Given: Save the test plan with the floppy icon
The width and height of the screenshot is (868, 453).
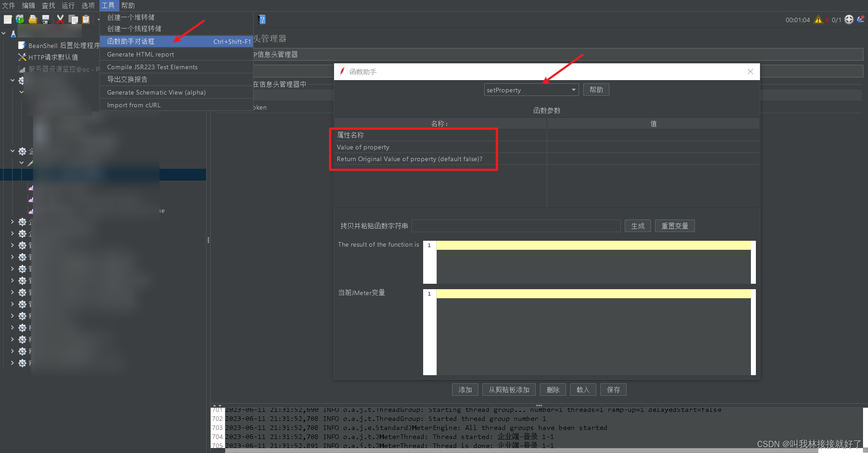Looking at the screenshot, I should [45, 19].
